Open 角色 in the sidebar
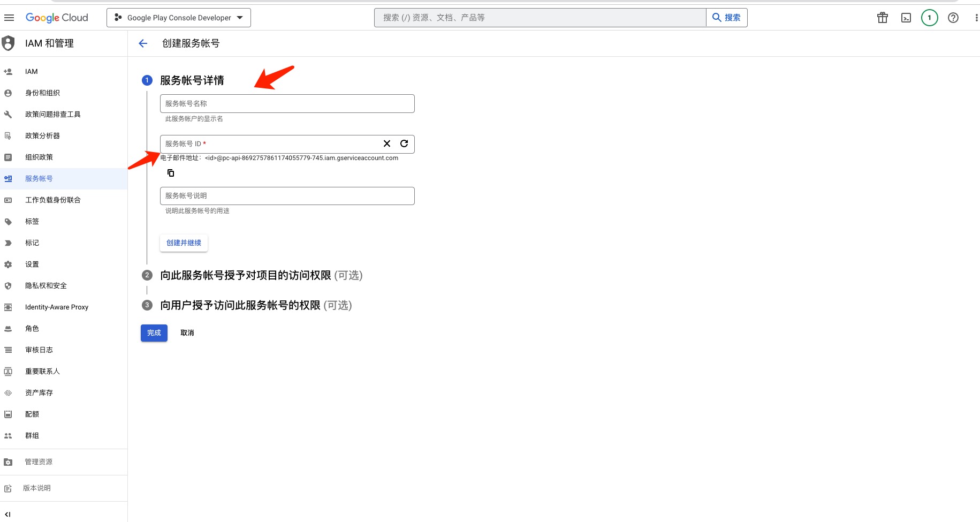Screen dimensions: 980x522 64,328
